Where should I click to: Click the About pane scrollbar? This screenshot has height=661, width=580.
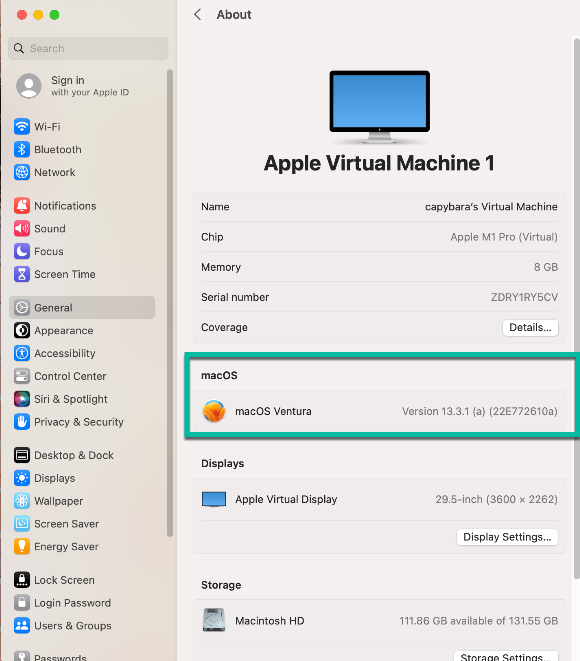click(x=577, y=309)
